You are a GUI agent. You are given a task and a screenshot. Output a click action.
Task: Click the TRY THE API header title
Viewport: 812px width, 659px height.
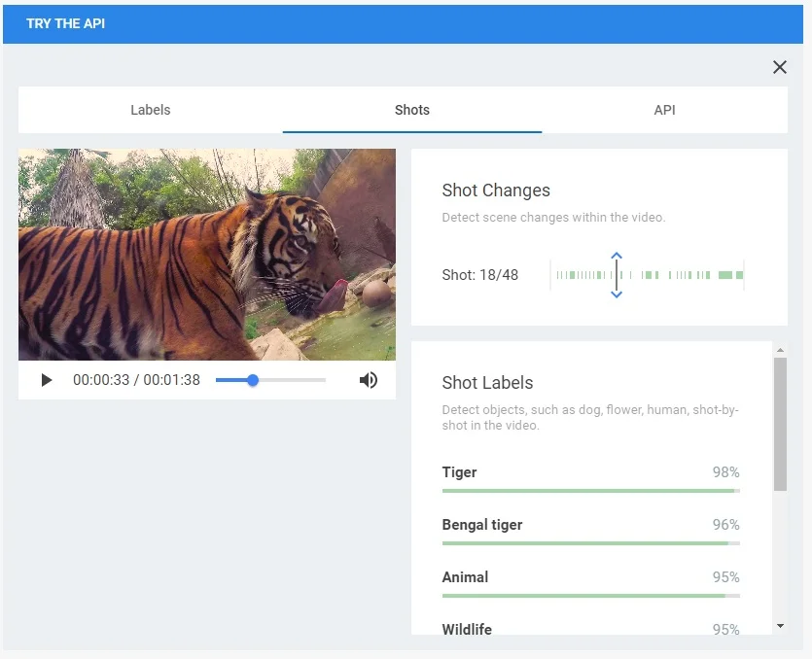coord(66,23)
